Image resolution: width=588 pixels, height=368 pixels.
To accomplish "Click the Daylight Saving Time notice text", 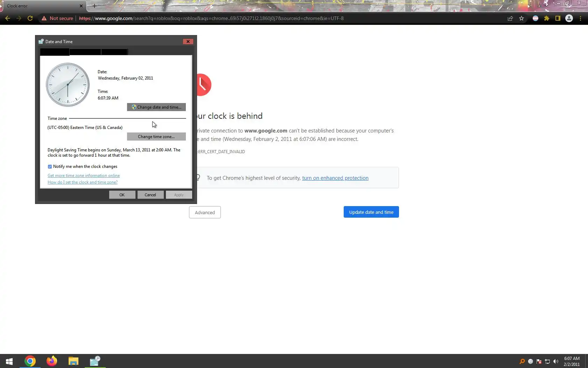I will (x=114, y=152).
